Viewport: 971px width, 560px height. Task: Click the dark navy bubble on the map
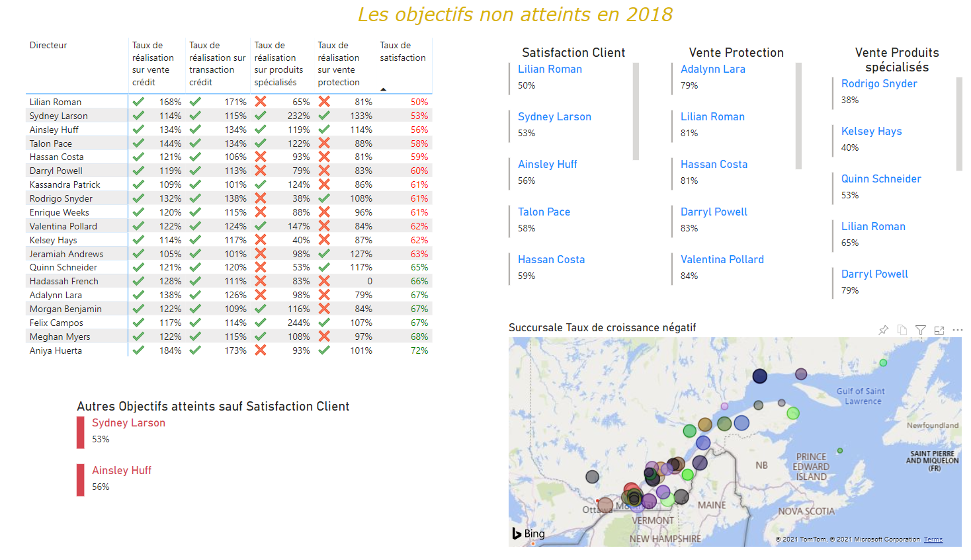(760, 376)
